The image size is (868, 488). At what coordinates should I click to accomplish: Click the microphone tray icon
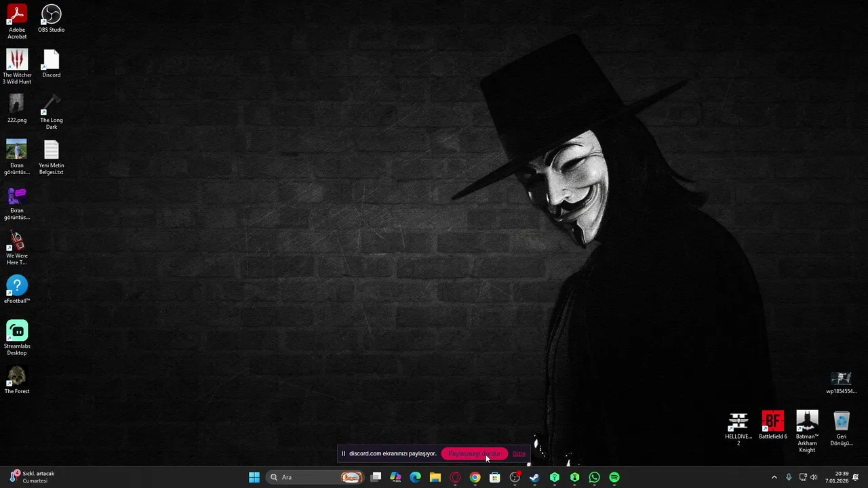coord(789,477)
